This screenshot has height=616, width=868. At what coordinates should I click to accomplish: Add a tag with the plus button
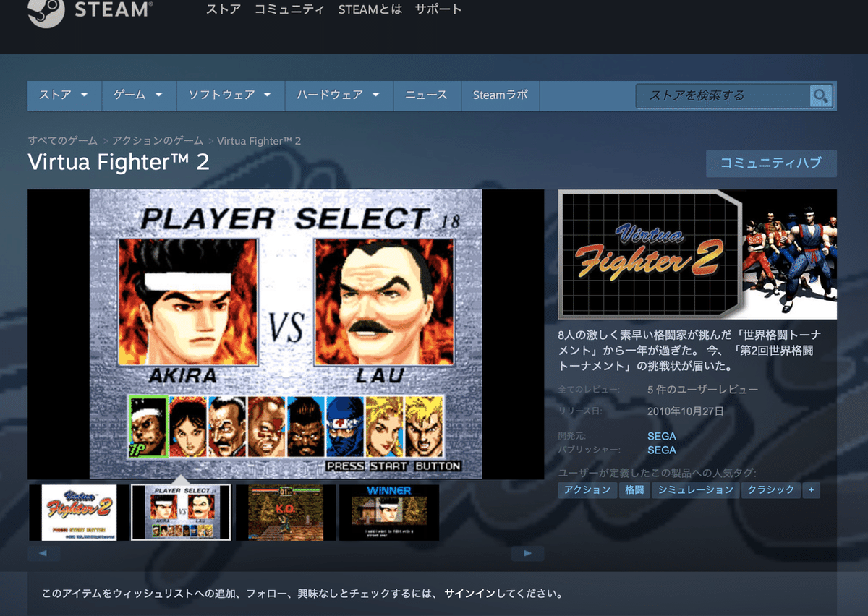pyautogui.click(x=811, y=490)
